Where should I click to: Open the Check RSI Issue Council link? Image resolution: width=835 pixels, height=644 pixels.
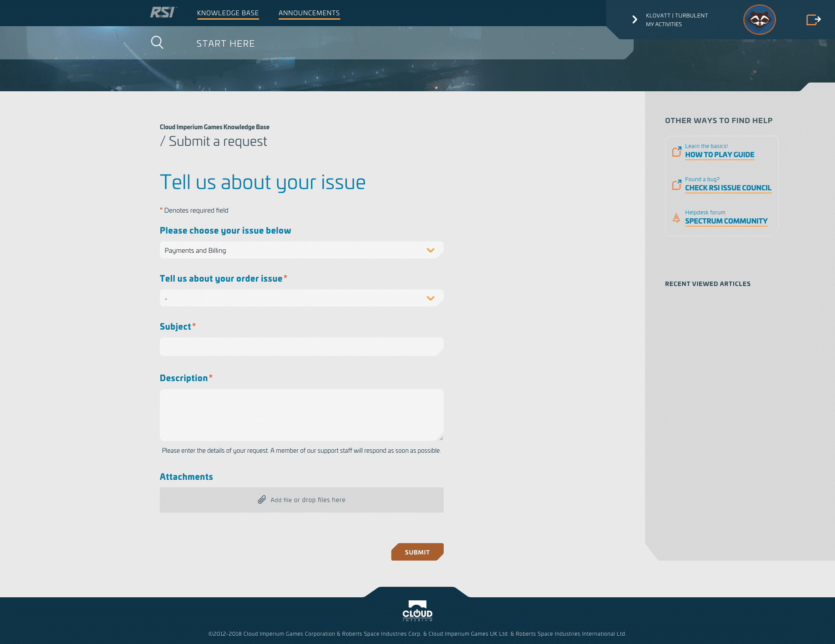[x=728, y=188]
